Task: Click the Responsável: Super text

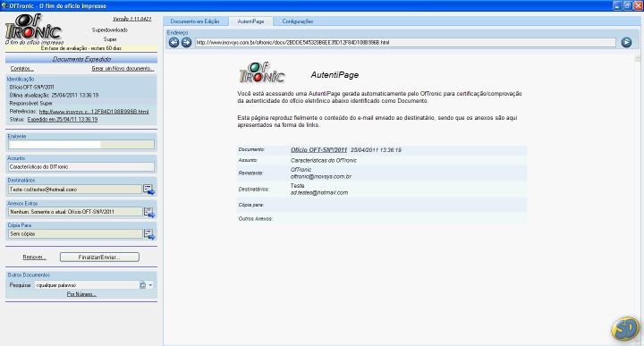Action: click(30, 104)
